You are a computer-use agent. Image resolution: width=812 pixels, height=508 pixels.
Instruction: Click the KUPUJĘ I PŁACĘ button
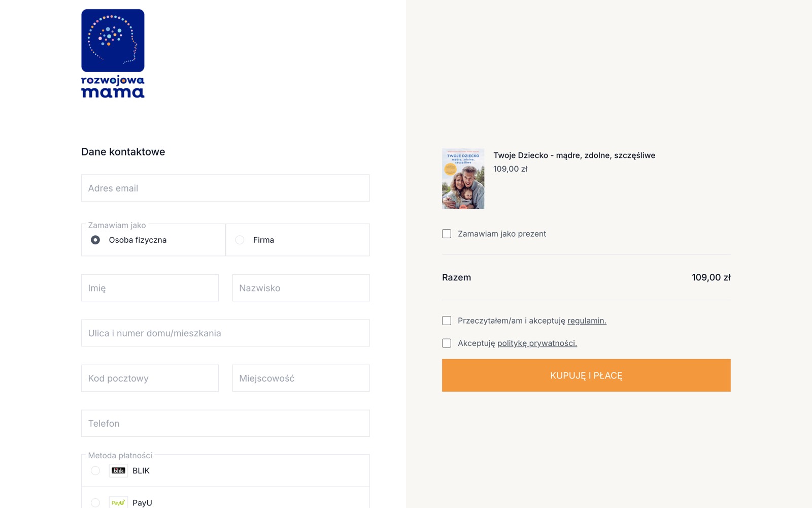tap(586, 375)
